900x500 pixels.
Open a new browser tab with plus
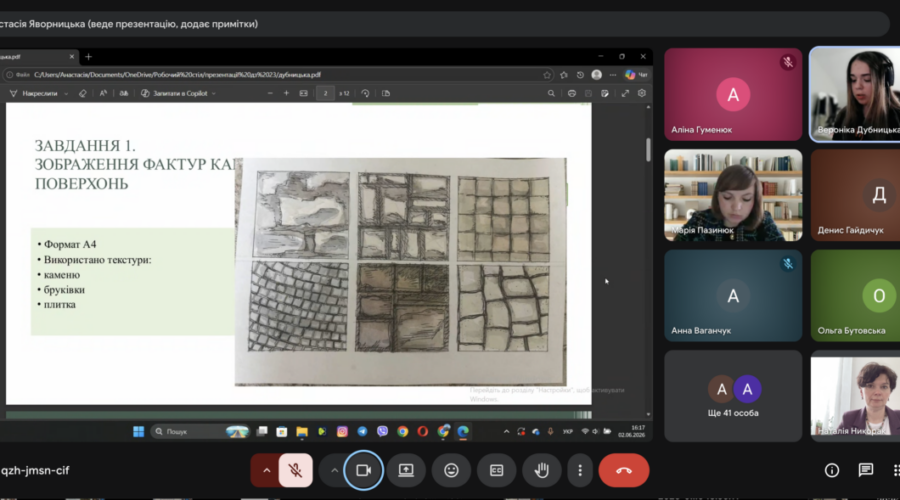click(88, 57)
